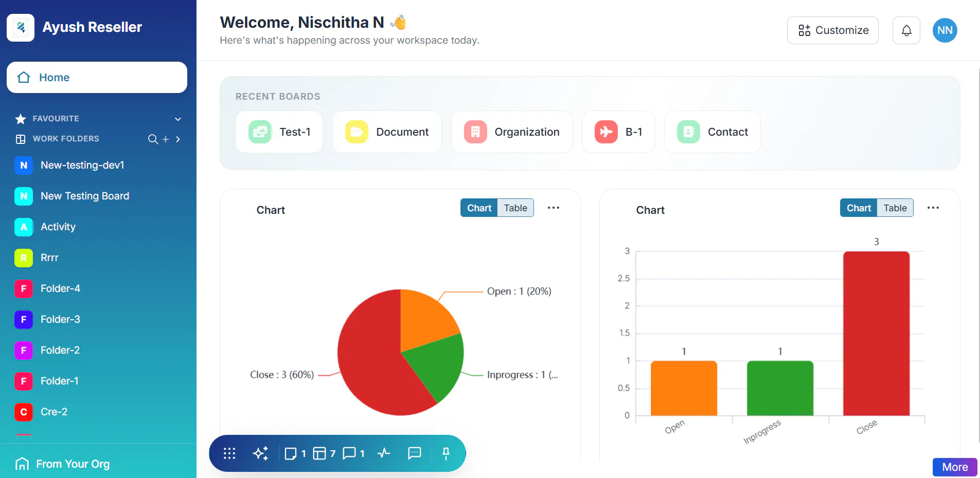Open the Rrrr folder
980x478 pixels.
(x=98, y=258)
